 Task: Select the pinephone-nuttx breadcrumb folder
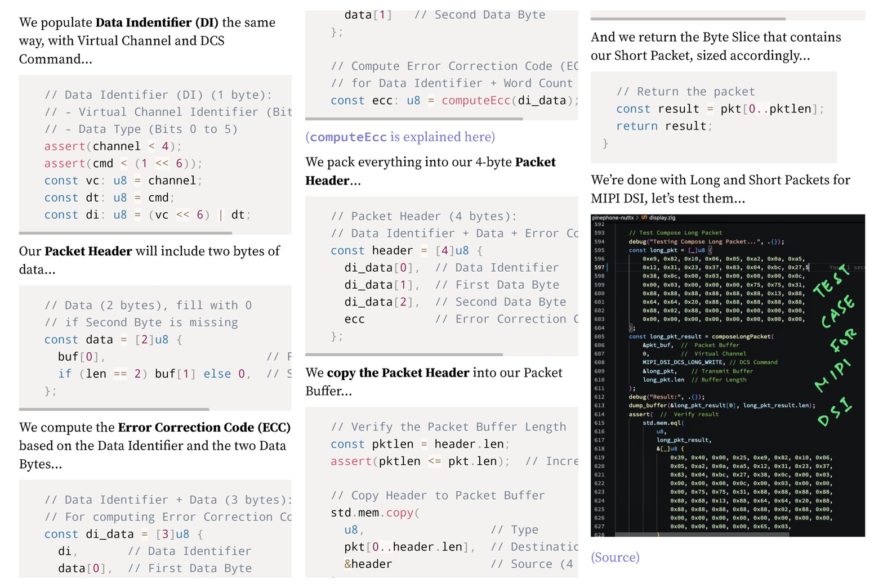613,218
